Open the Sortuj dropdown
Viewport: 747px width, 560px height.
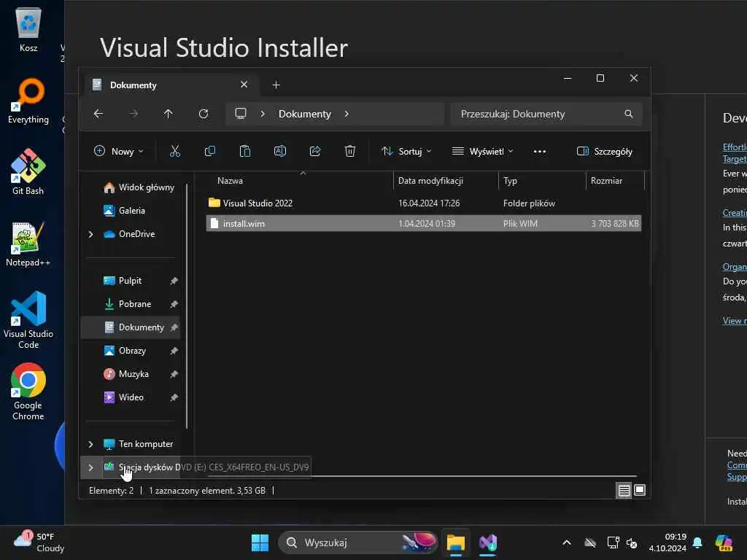pos(406,152)
